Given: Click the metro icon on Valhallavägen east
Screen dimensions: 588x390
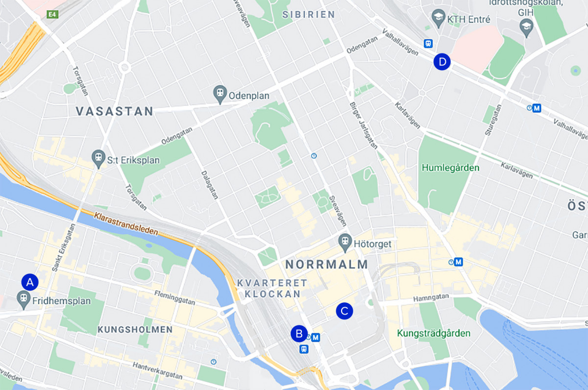Looking at the screenshot, I should click(x=537, y=108).
